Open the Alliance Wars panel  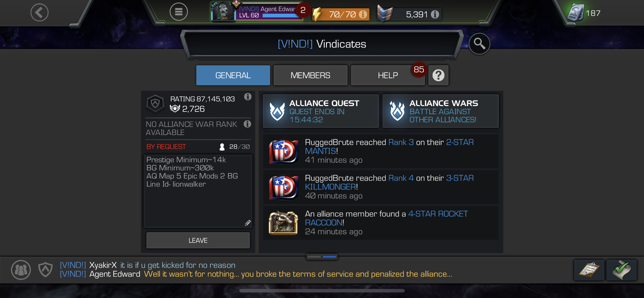click(x=440, y=111)
